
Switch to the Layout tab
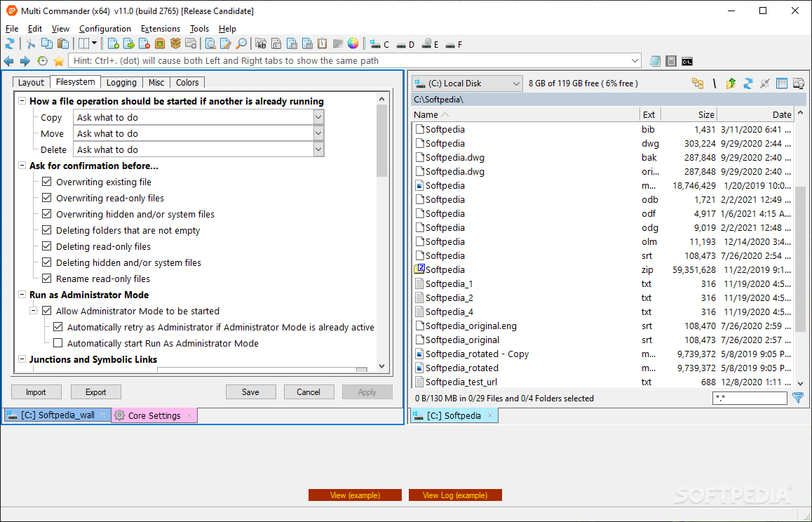31,82
